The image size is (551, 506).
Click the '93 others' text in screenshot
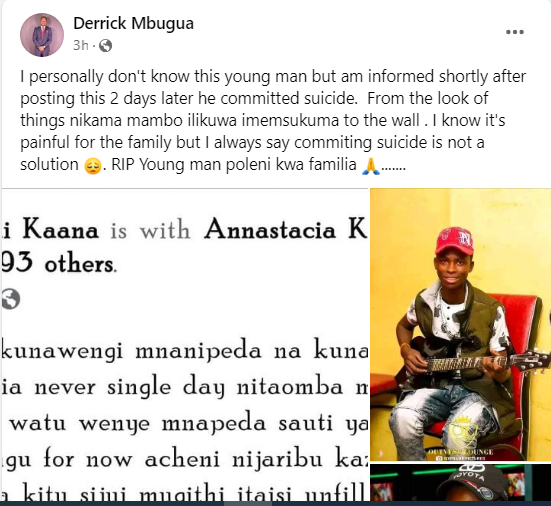[x=58, y=263]
